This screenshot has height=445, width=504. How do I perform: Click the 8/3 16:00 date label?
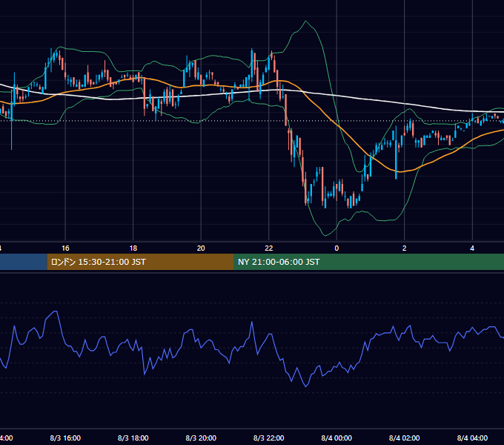click(65, 438)
